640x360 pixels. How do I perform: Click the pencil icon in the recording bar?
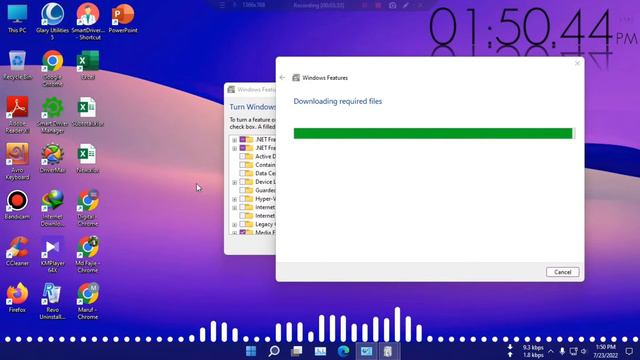click(x=406, y=5)
